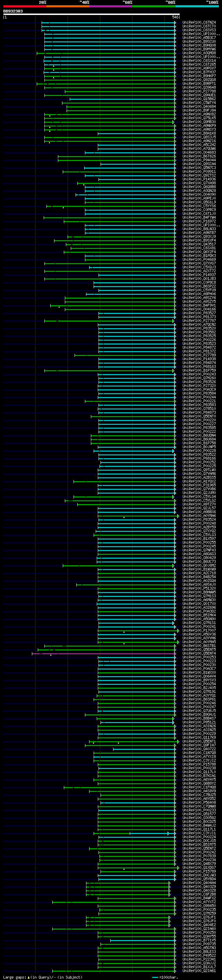Choose the UniRef100_B1P759 entry
The height and width of the screenshot is (980, 222).
tap(199, 371)
